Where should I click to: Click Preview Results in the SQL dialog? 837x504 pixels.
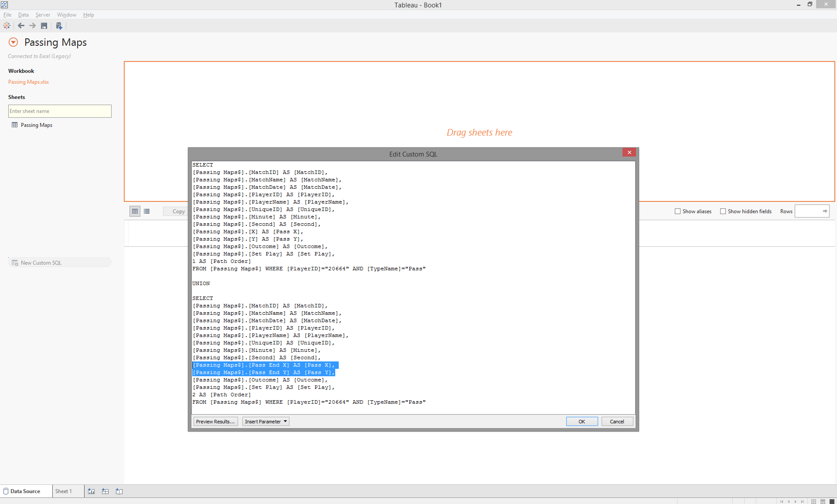coord(215,421)
